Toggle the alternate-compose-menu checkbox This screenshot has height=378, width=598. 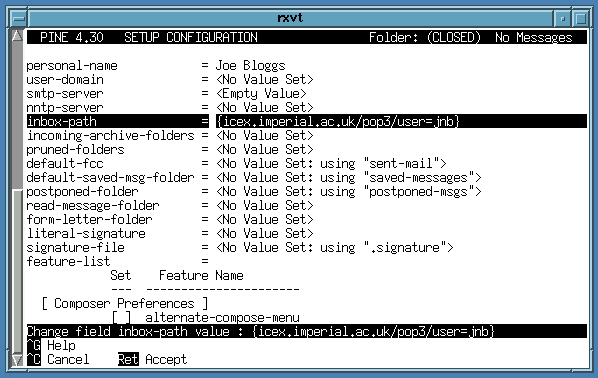click(x=122, y=318)
